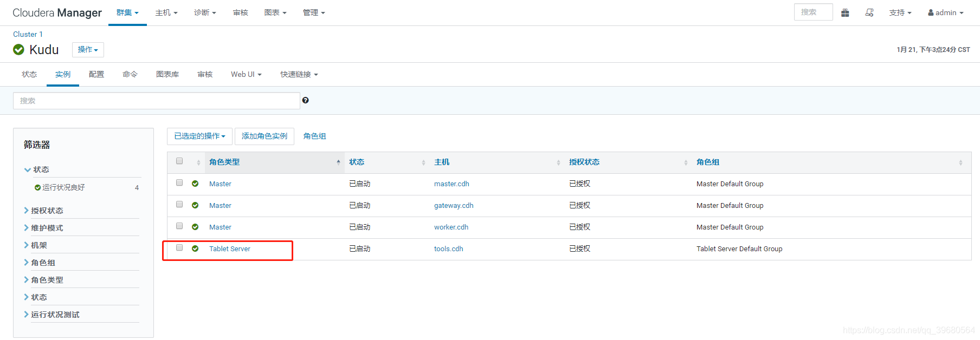Open the Kudu 操作 dropdown button
Viewport: 980px width, 340px height.
click(88, 50)
